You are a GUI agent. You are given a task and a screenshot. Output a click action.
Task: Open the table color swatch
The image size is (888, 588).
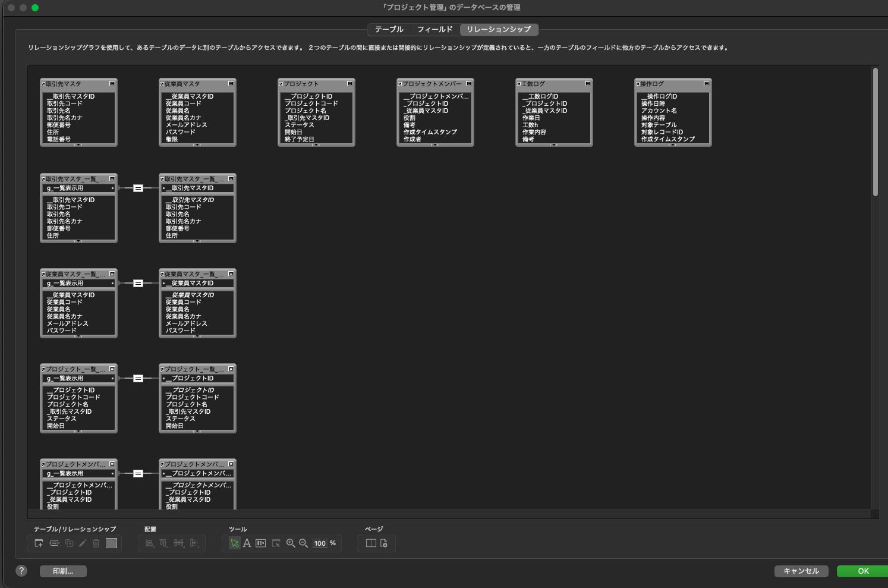click(111, 543)
